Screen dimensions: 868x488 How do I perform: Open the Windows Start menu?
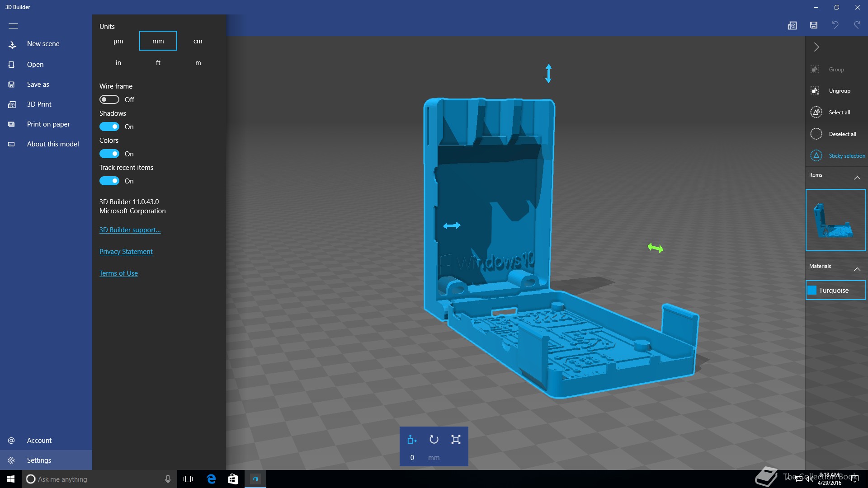pyautogui.click(x=11, y=479)
